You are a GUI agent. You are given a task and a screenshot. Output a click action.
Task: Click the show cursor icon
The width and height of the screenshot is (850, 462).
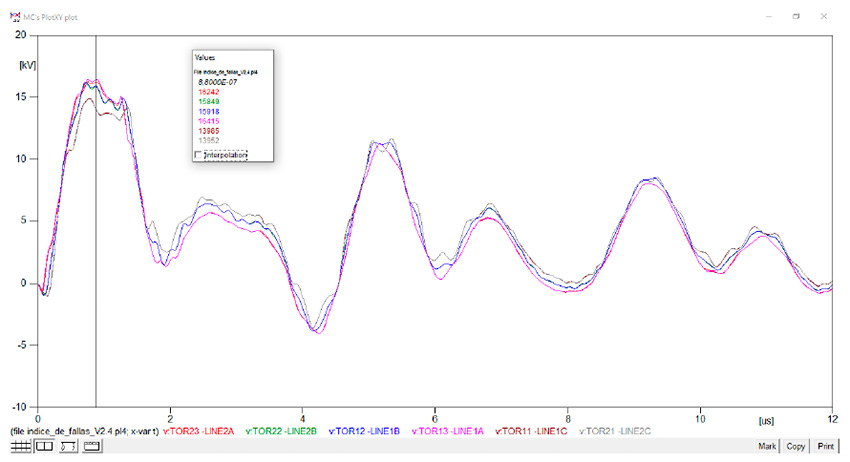pos(44,447)
